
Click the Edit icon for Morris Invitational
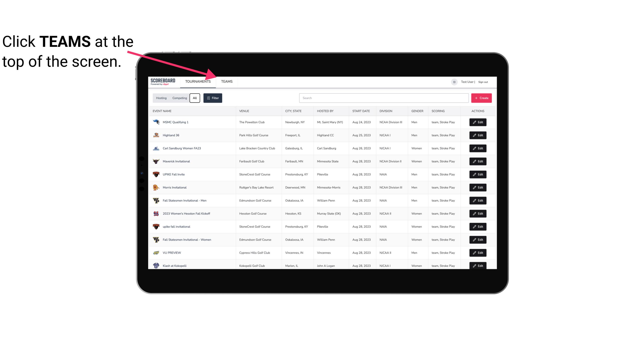coord(478,187)
